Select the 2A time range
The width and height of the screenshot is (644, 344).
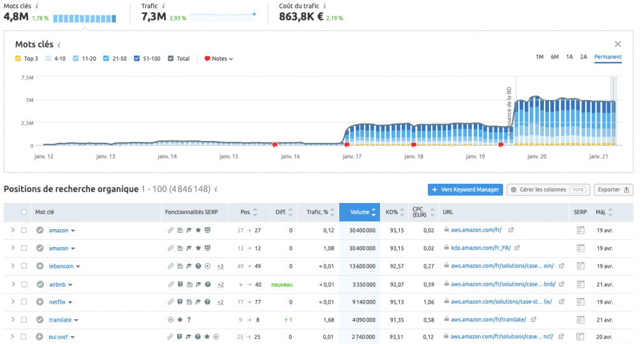[583, 57]
